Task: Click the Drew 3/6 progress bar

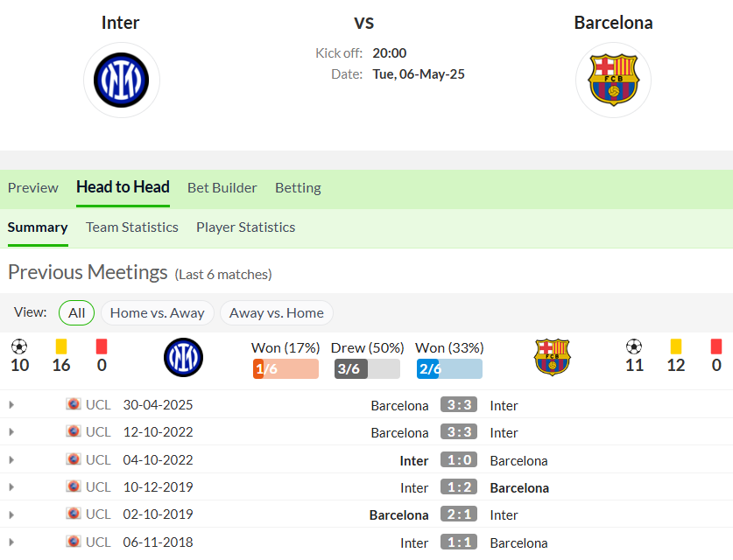Action: coord(367,369)
